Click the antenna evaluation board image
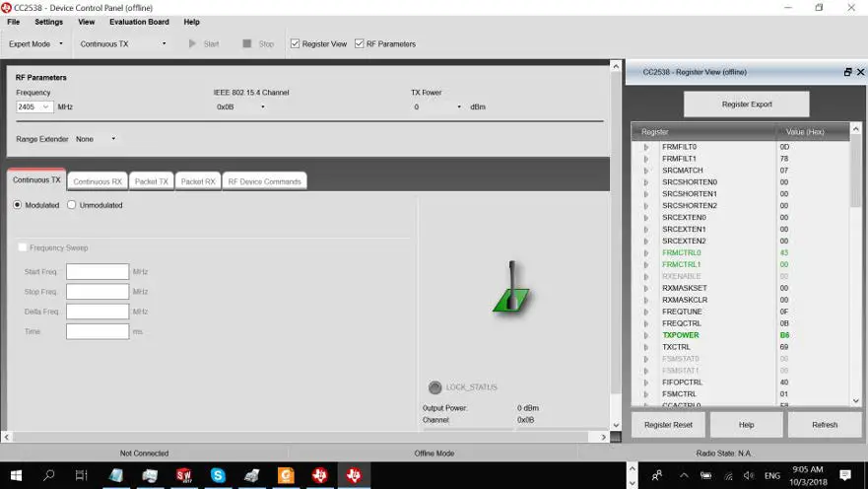This screenshot has width=868, height=489. (511, 287)
